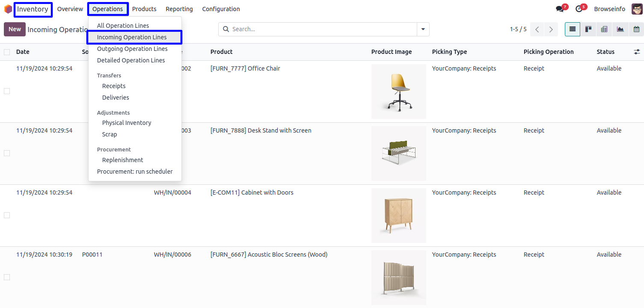The image size is (644, 308).
Task: Click the date 11/19/2024 10:30:19
Action: (45, 255)
